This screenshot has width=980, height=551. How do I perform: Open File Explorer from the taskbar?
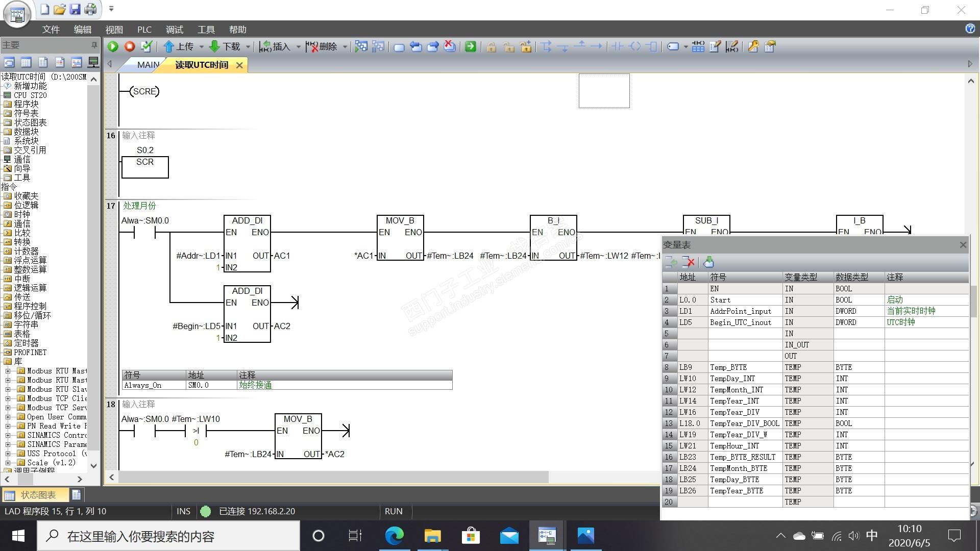coord(432,536)
